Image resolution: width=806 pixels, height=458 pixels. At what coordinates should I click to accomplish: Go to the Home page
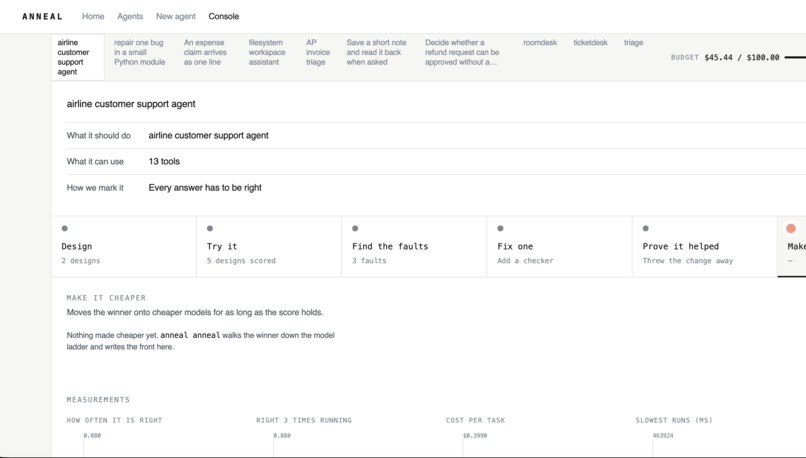[x=93, y=16]
